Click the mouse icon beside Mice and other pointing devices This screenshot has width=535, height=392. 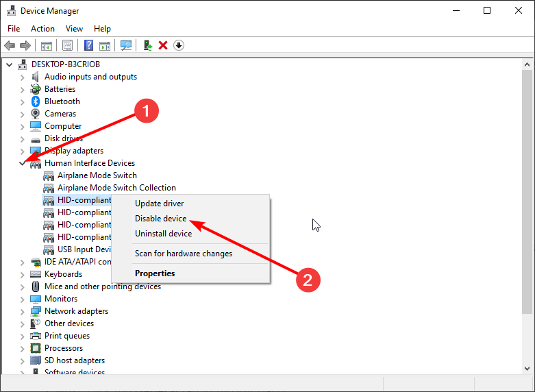pyautogui.click(x=36, y=286)
